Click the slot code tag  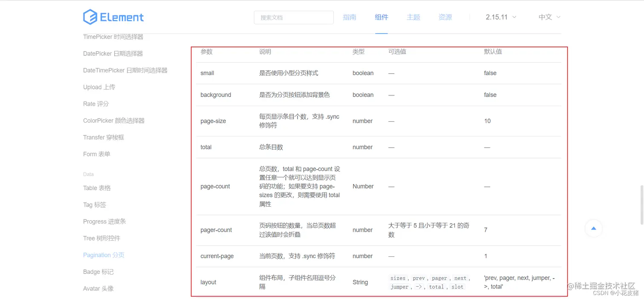[457, 287]
